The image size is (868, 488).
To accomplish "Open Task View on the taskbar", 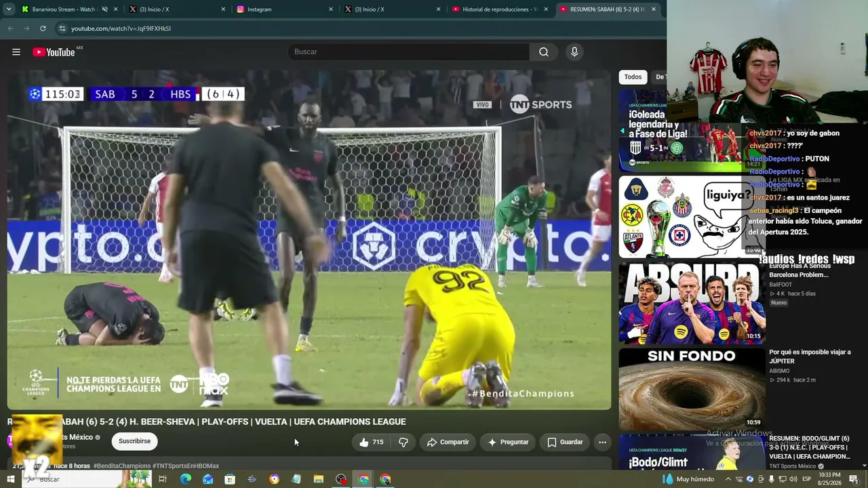I will click(x=163, y=479).
